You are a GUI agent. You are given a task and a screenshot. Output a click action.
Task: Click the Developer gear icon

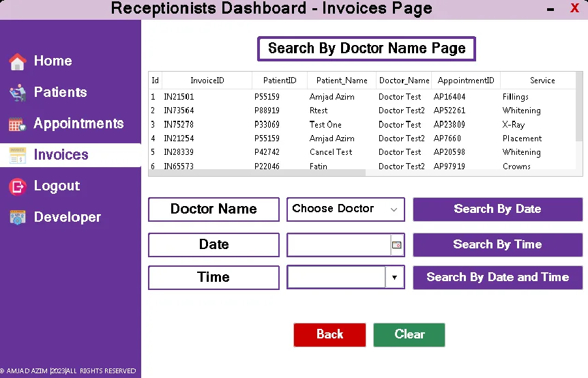(17, 218)
